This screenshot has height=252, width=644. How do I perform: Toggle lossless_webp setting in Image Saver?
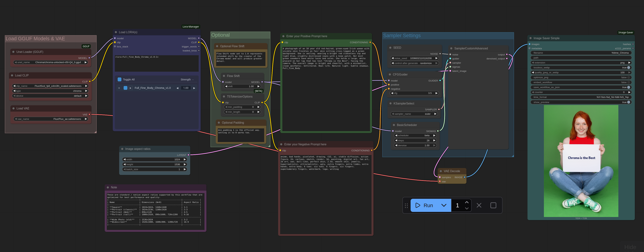click(x=629, y=68)
